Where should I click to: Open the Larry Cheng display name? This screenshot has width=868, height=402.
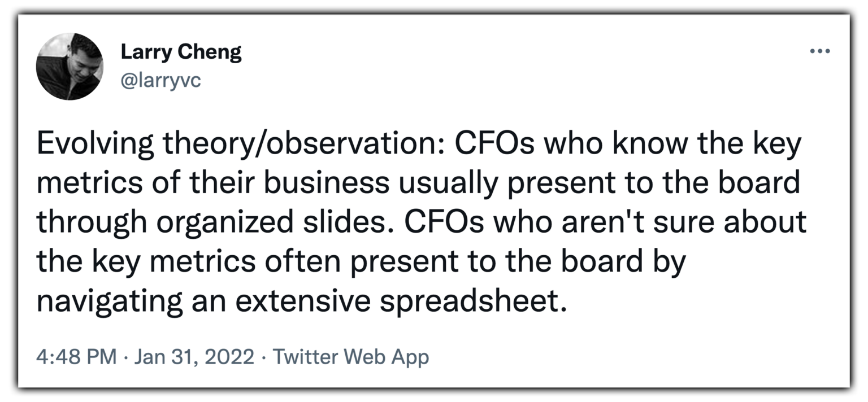[181, 53]
